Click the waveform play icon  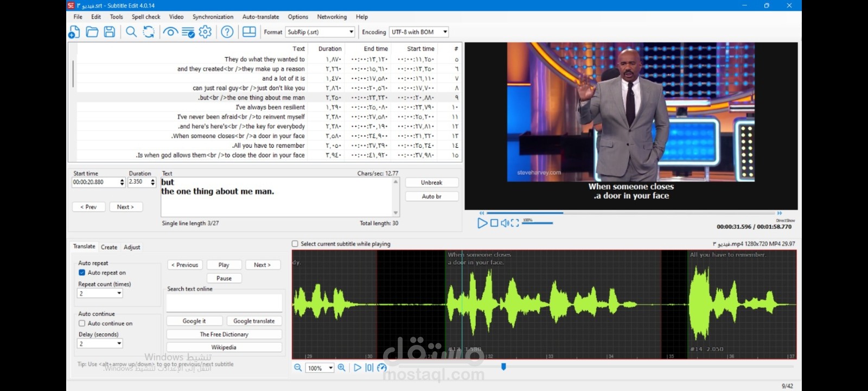point(358,368)
